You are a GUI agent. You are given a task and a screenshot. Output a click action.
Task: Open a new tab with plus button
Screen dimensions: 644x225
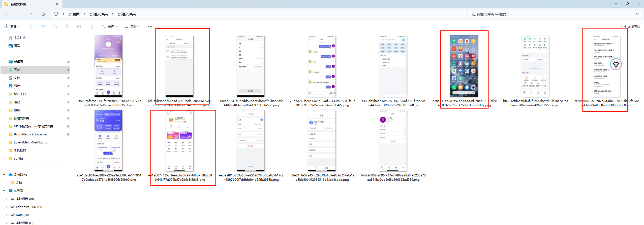coord(68,4)
